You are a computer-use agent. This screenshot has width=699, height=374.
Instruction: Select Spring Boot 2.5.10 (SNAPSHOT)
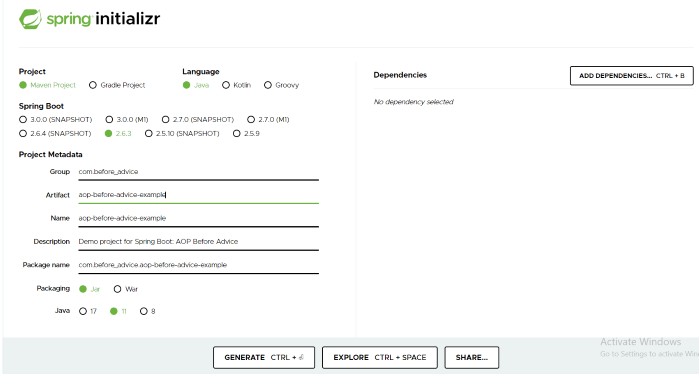coord(182,133)
